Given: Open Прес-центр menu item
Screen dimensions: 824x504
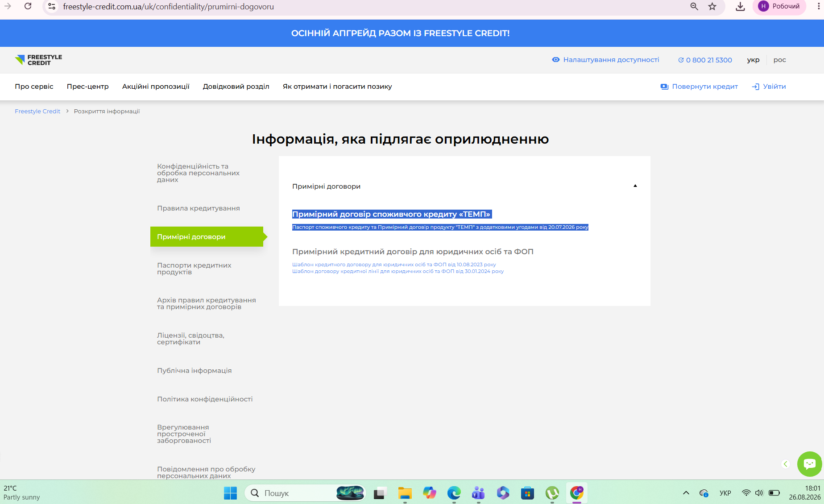Looking at the screenshot, I should click(88, 87).
